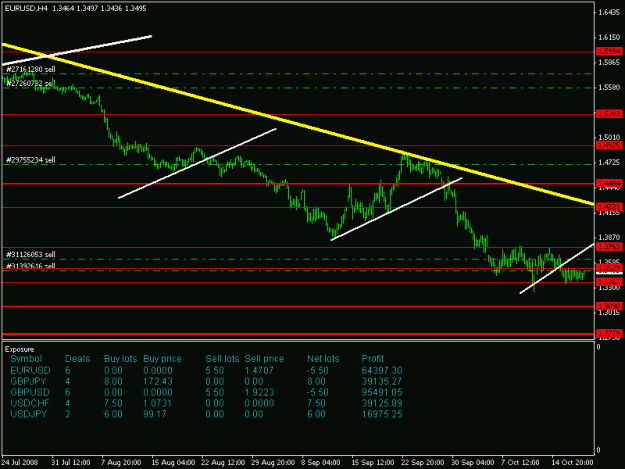Select the red 1.3367 price level label
Viewport: 625px width, 469px height.
609,282
